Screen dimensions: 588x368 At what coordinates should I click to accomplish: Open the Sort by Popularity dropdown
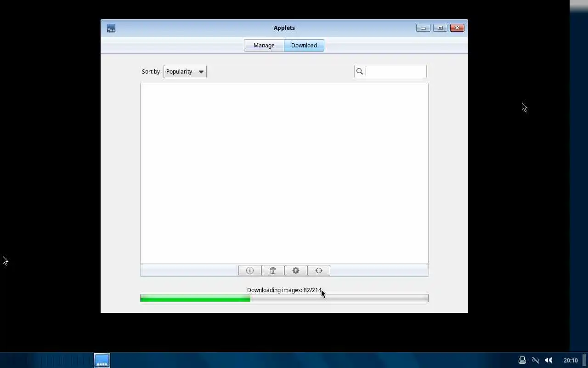(185, 71)
